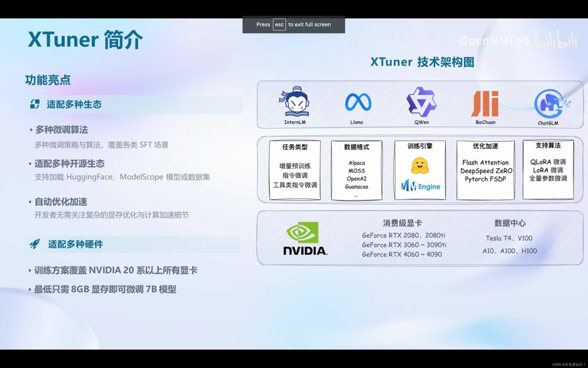
Task: Click the 训练引擎 card heading
Action: [x=420, y=146]
